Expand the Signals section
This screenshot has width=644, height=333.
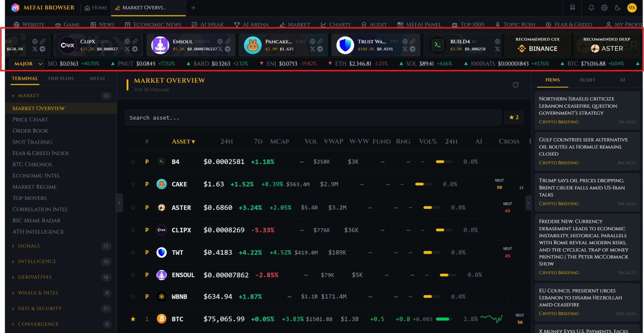[x=61, y=246]
